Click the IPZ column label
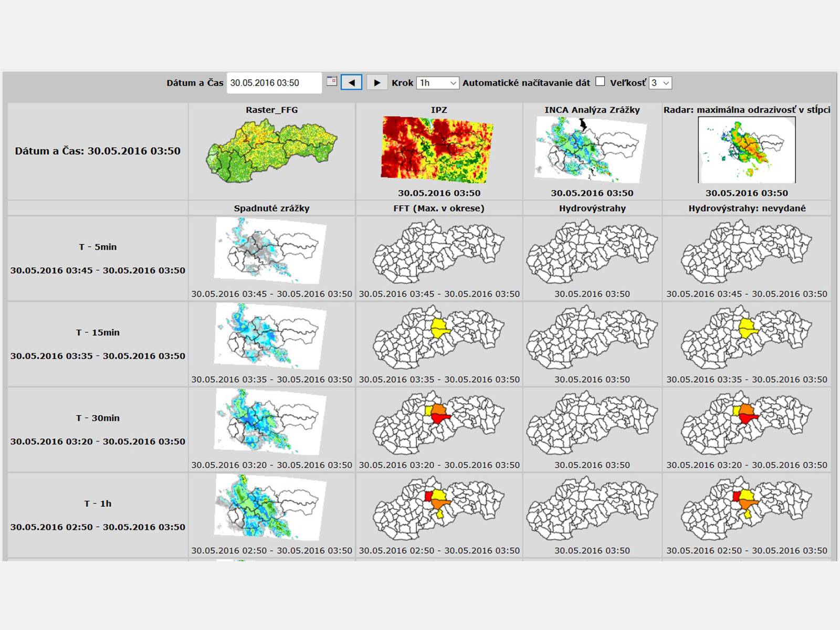The width and height of the screenshot is (840, 630). tap(439, 110)
